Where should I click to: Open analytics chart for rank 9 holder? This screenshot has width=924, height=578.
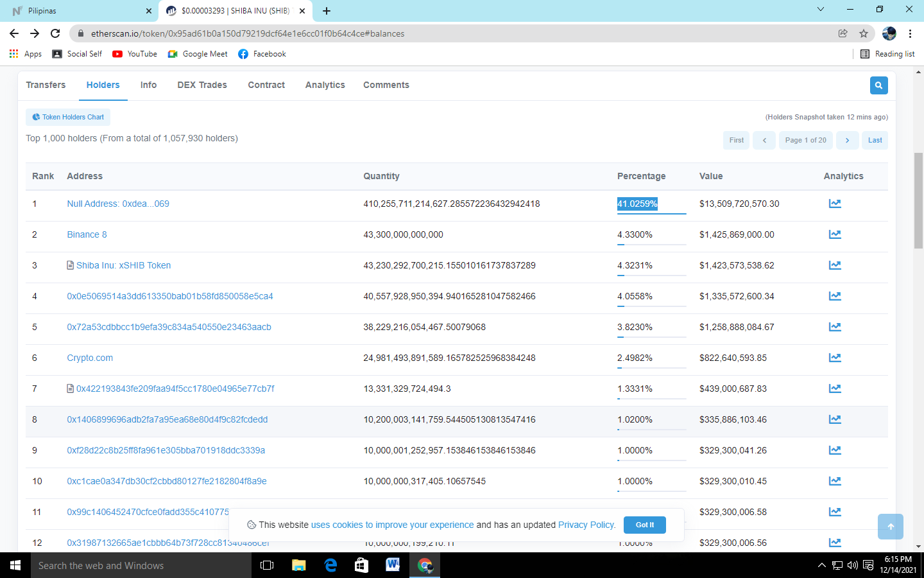click(835, 450)
